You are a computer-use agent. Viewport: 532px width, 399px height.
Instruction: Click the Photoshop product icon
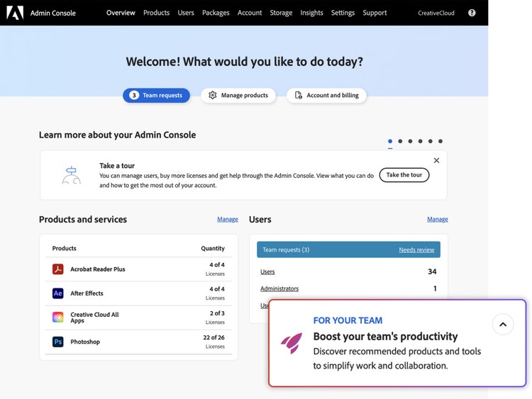(x=58, y=342)
